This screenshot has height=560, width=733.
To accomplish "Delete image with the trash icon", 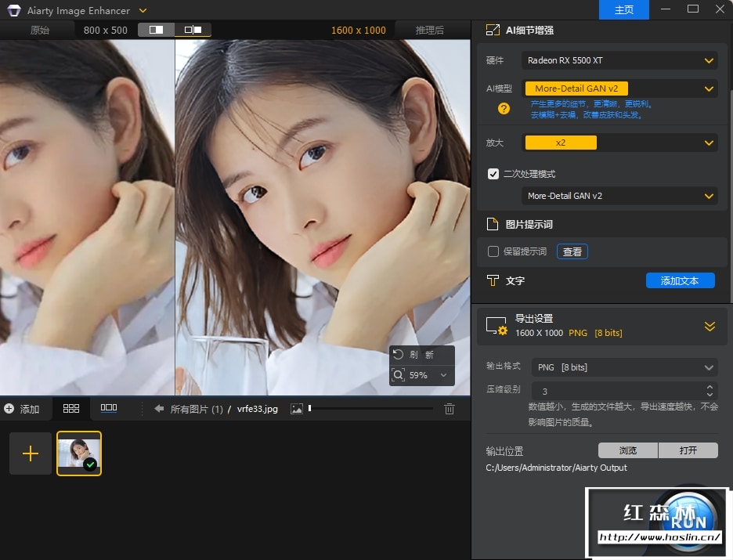I will (x=450, y=409).
